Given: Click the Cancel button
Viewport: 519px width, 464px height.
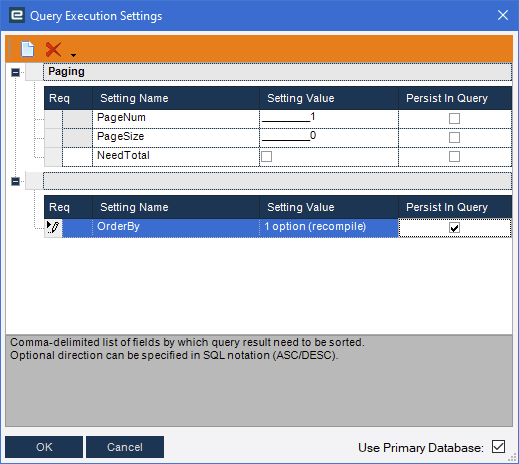Looking at the screenshot, I should (125, 447).
